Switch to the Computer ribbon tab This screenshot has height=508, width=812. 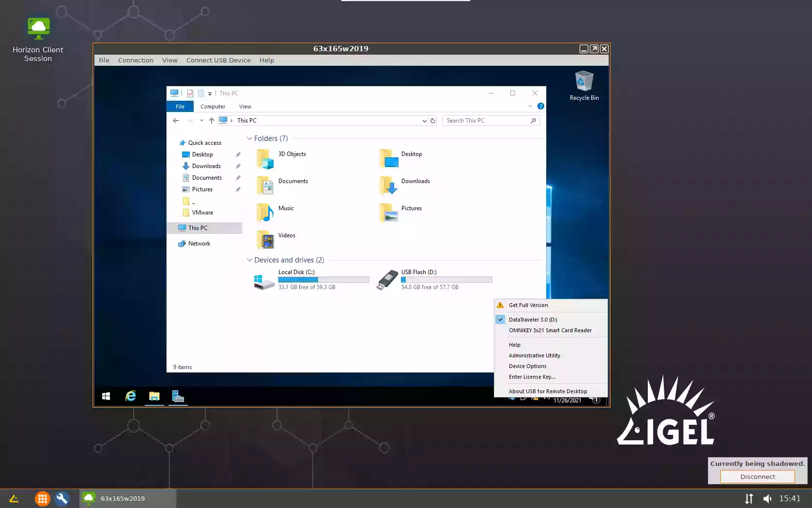pyautogui.click(x=213, y=107)
